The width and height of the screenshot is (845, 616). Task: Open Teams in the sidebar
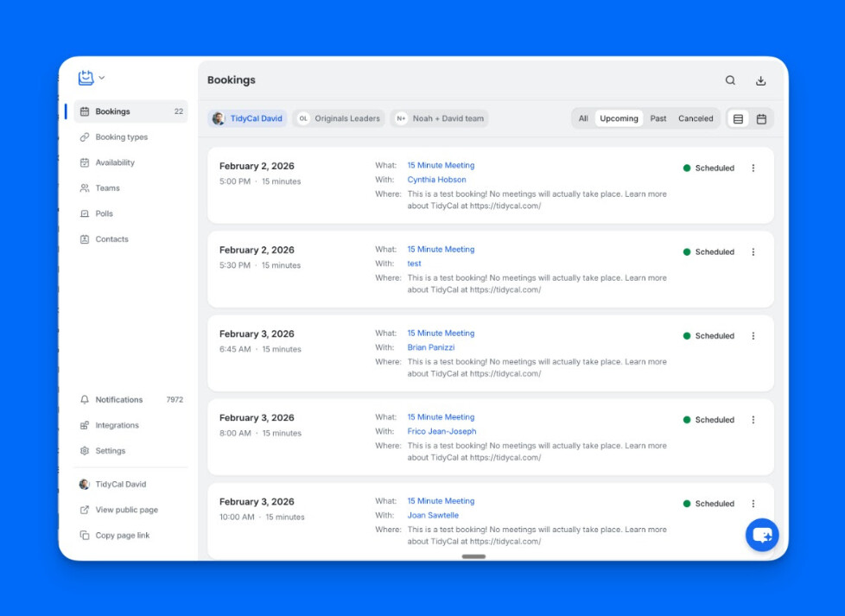click(131, 188)
